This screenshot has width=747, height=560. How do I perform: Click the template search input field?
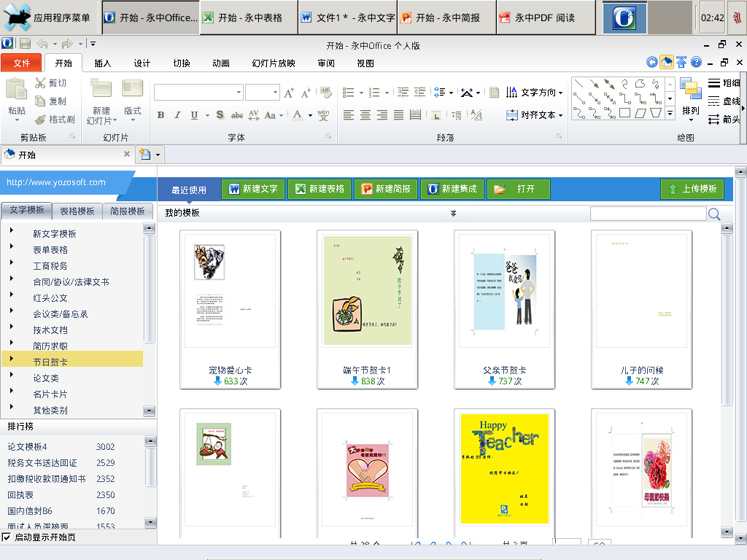(x=648, y=214)
